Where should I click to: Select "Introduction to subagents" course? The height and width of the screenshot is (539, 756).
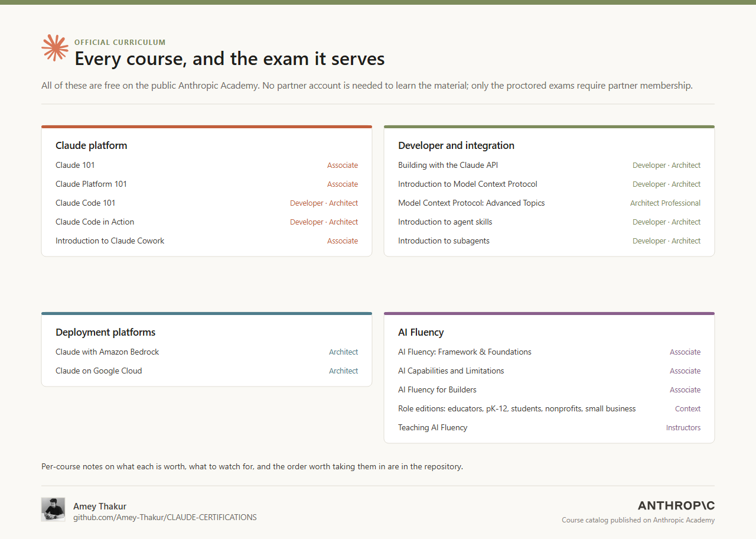(x=444, y=241)
